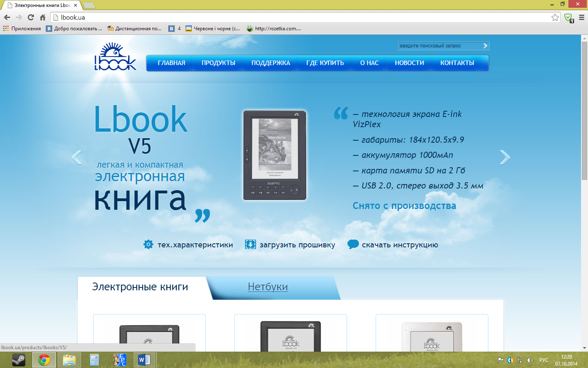Open the НОВОСТИ menu item

[410, 63]
